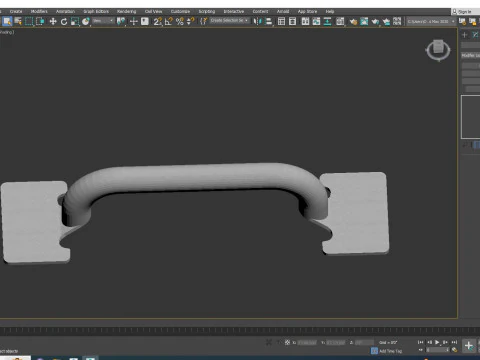
Task: Toggle Absolute/Offset transform type-in mode
Action: 287,342
